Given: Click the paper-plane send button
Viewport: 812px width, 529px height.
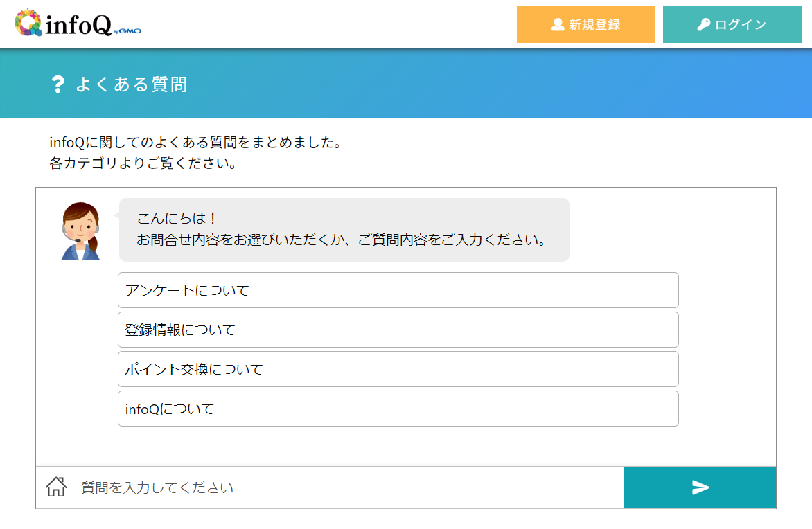Looking at the screenshot, I should [700, 487].
